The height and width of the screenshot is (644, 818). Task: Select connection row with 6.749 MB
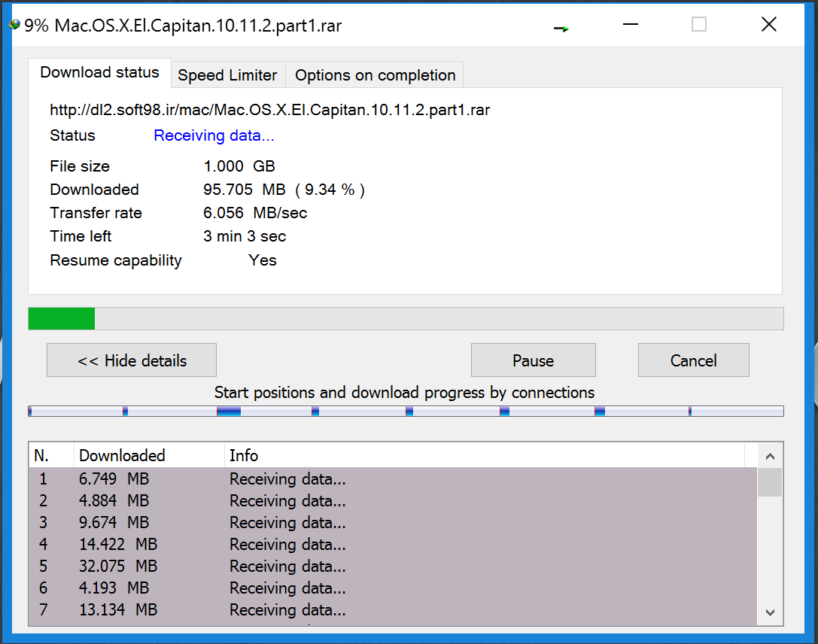point(393,478)
